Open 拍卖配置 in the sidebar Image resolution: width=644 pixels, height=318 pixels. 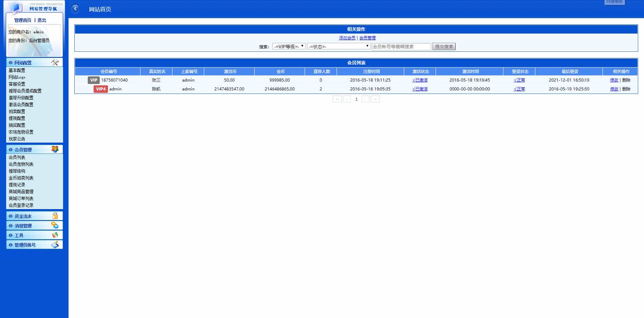click(17, 111)
